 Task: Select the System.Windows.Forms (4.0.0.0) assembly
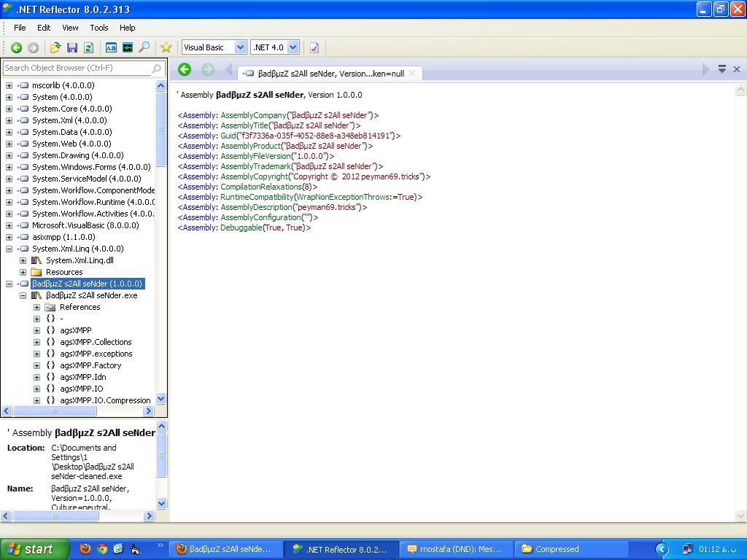tap(91, 167)
